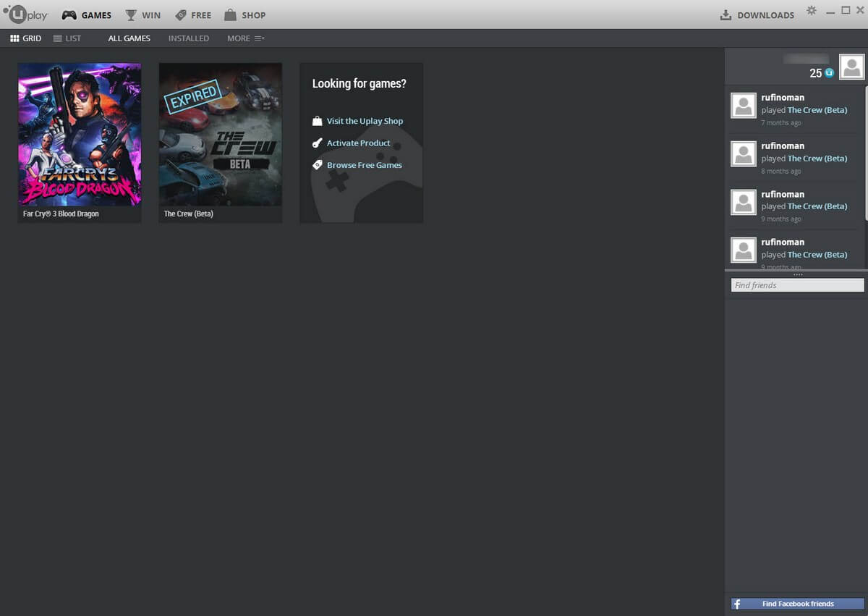Click The Crew (Beta) title under cover

(189, 214)
